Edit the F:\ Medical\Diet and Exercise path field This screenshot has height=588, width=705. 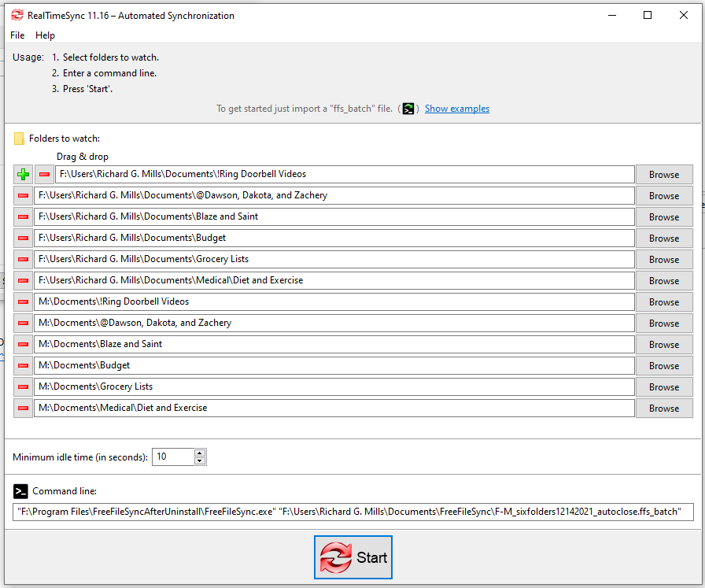(334, 280)
